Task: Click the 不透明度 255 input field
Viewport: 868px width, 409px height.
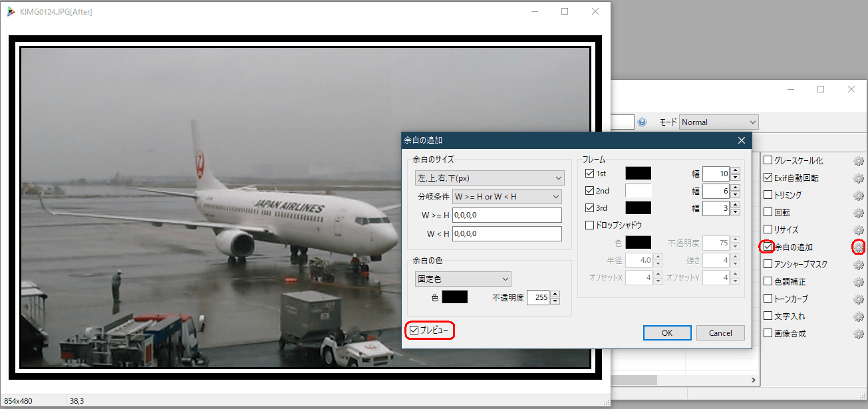Action: 538,297
